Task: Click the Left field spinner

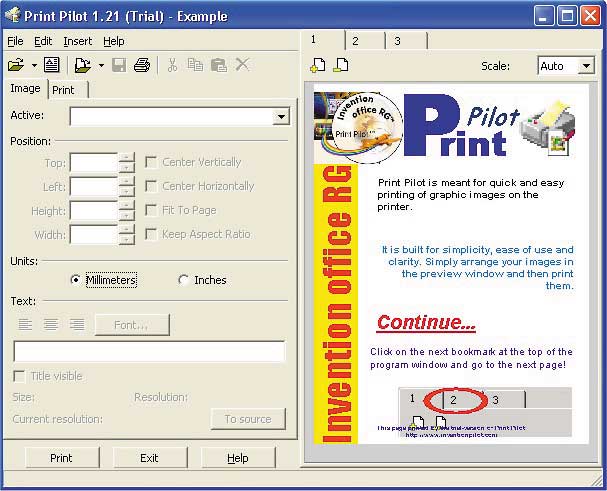Action: point(127,187)
